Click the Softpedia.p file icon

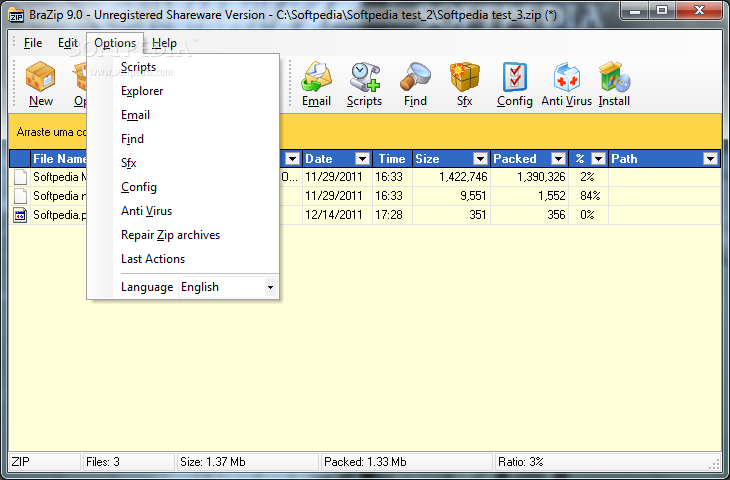[20, 215]
